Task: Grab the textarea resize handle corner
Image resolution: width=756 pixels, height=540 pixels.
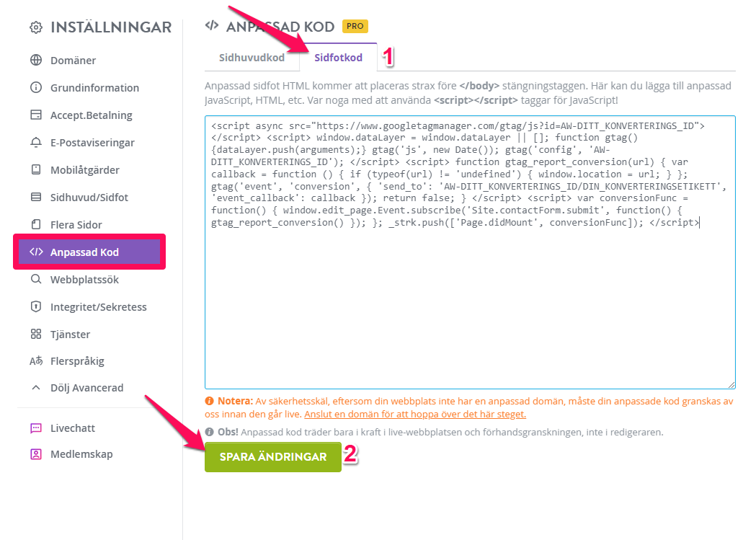Action: tap(731, 384)
